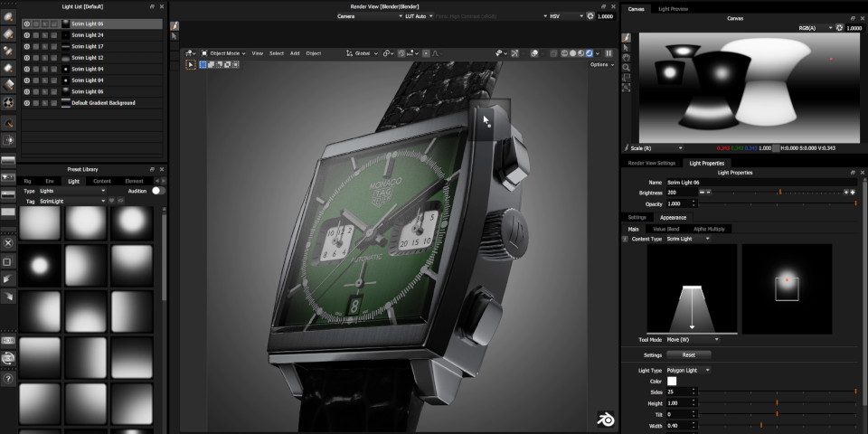The height and width of the screenshot is (434, 868).
Task: Switch to Render View Settings tab
Action: point(651,163)
